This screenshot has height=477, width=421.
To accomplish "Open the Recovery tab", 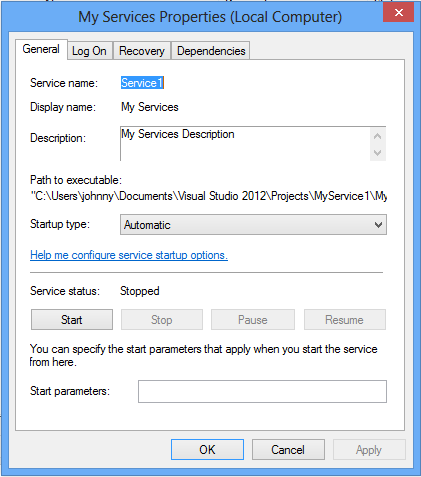I will tap(142, 51).
